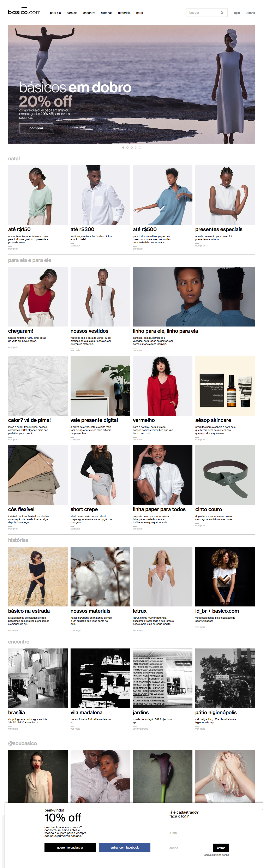This screenshot has height=868, width=263.
Task: Open the '0 itens' cart link
Action: pyautogui.click(x=250, y=13)
